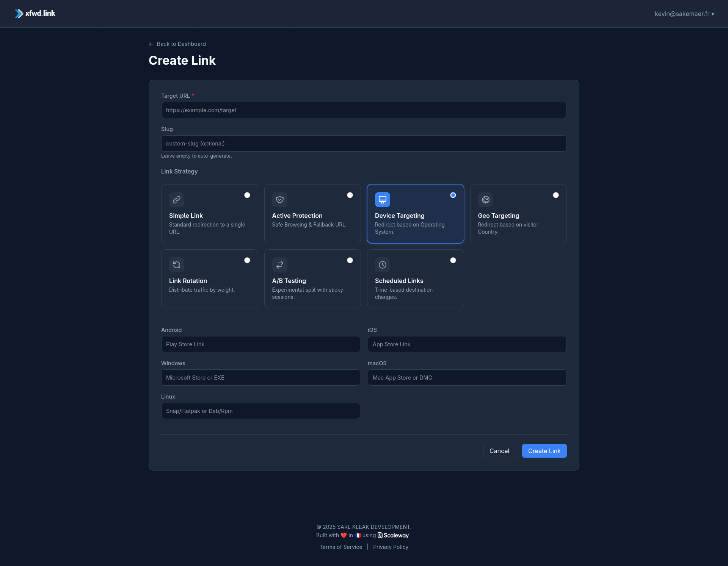The width and height of the screenshot is (728, 566).
Task: Open the kevin@sakemaer.fr account dropdown
Action: pos(684,14)
